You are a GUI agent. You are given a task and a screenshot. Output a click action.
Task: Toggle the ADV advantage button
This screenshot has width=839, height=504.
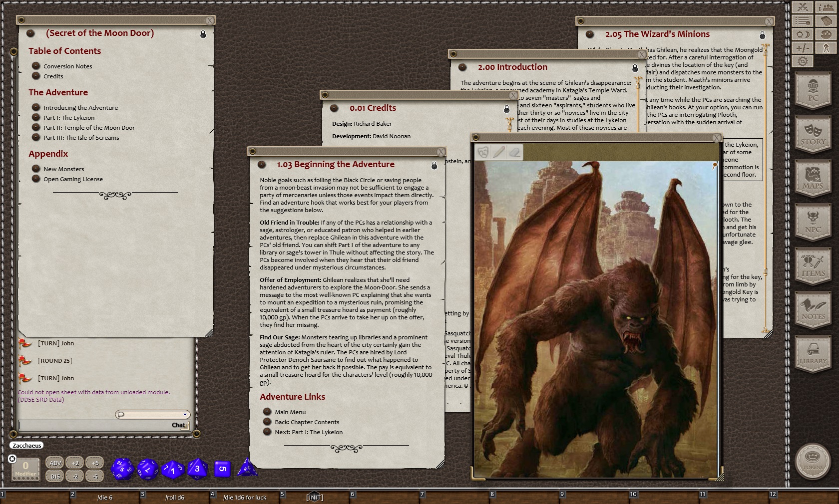coord(55,463)
